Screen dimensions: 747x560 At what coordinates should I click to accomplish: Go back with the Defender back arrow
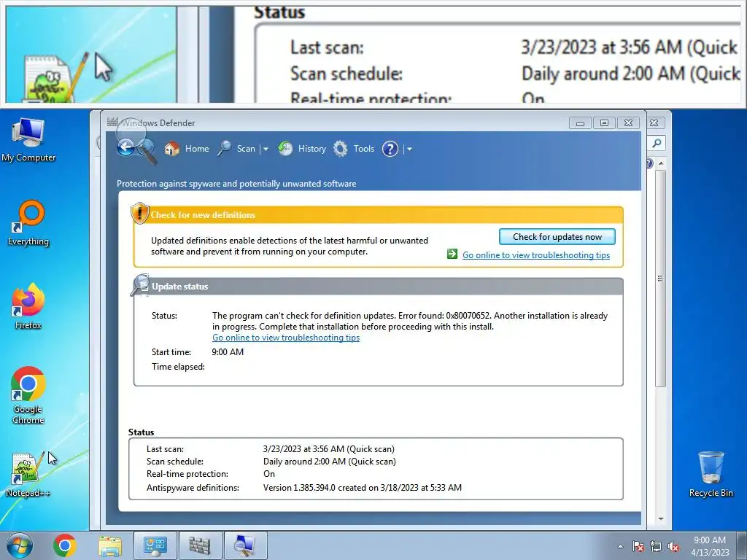click(125, 147)
